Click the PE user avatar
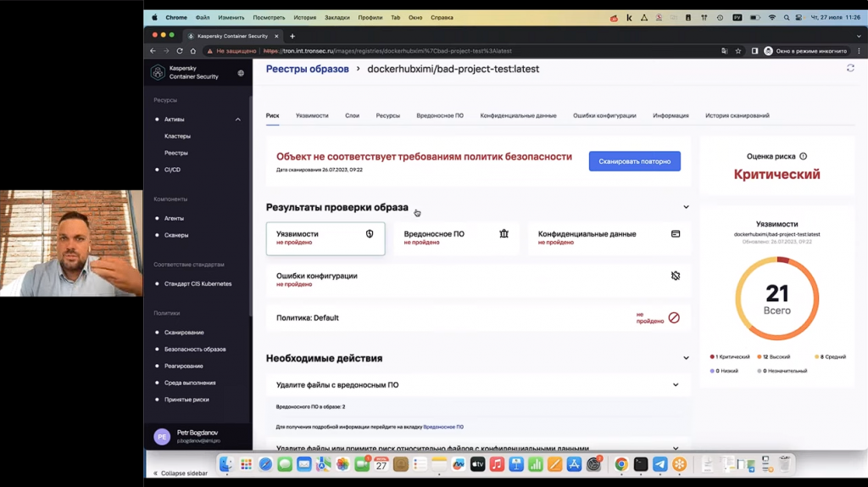Viewport: 868px width, 487px height. point(162,437)
